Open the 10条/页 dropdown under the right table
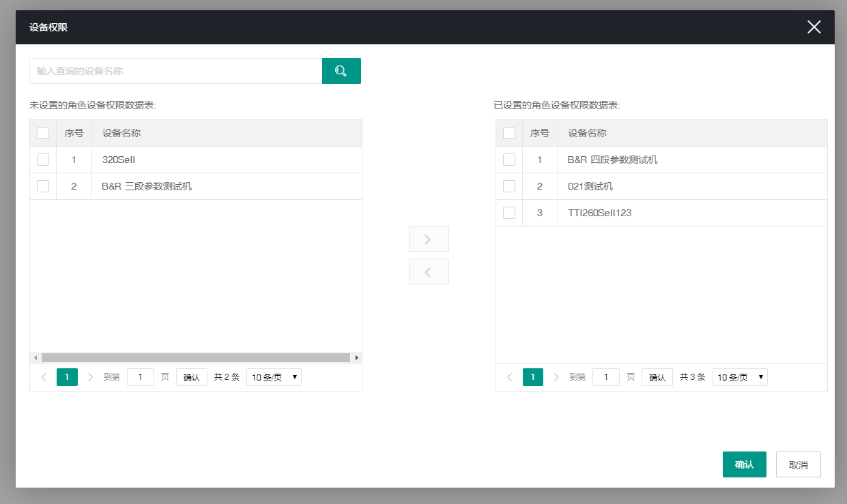Screen dimensions: 847x504 tap(739, 376)
